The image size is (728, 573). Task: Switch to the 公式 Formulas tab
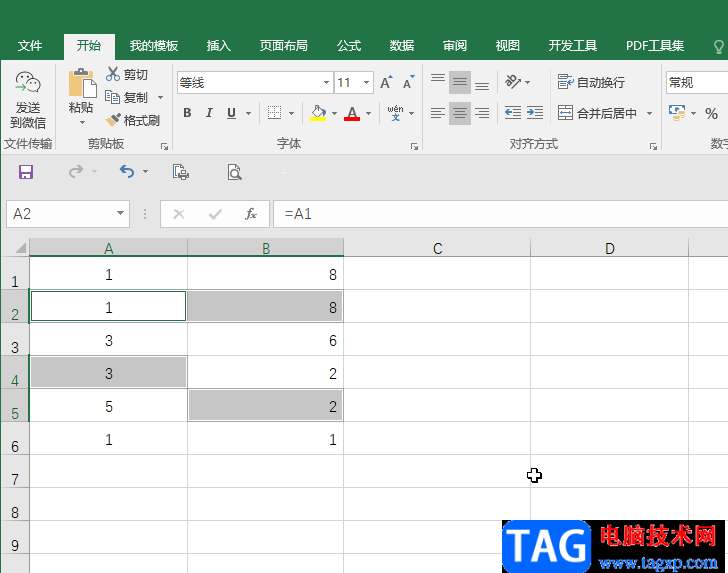(349, 46)
